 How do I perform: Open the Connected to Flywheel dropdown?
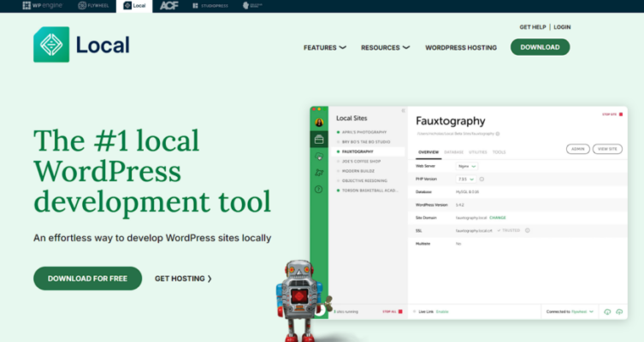570,311
